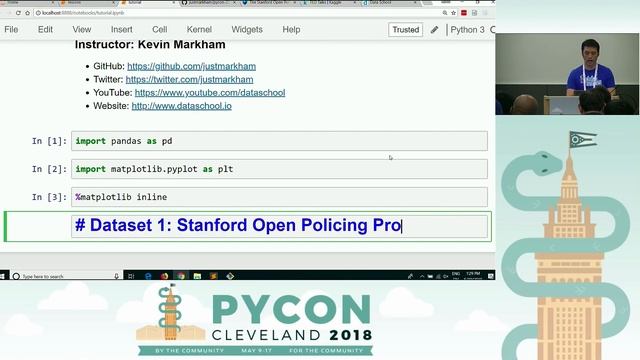Open the YouTube dataschool link
Image resolution: width=640 pixels, height=360 pixels.
(x=210, y=93)
